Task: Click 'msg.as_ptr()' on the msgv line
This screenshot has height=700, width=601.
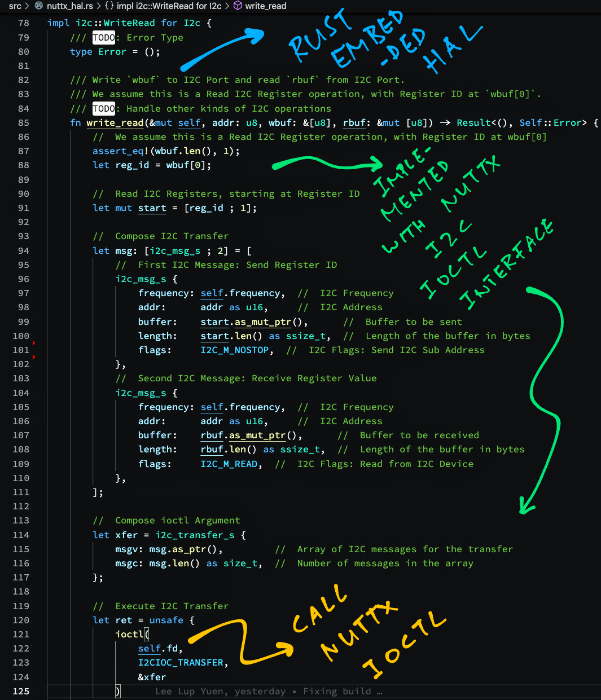Action: pos(183,549)
